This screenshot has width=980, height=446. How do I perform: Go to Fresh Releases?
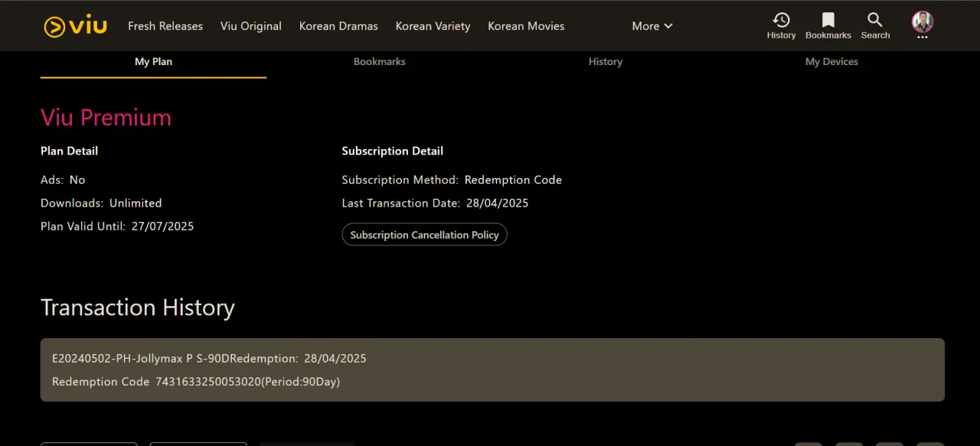tap(165, 26)
